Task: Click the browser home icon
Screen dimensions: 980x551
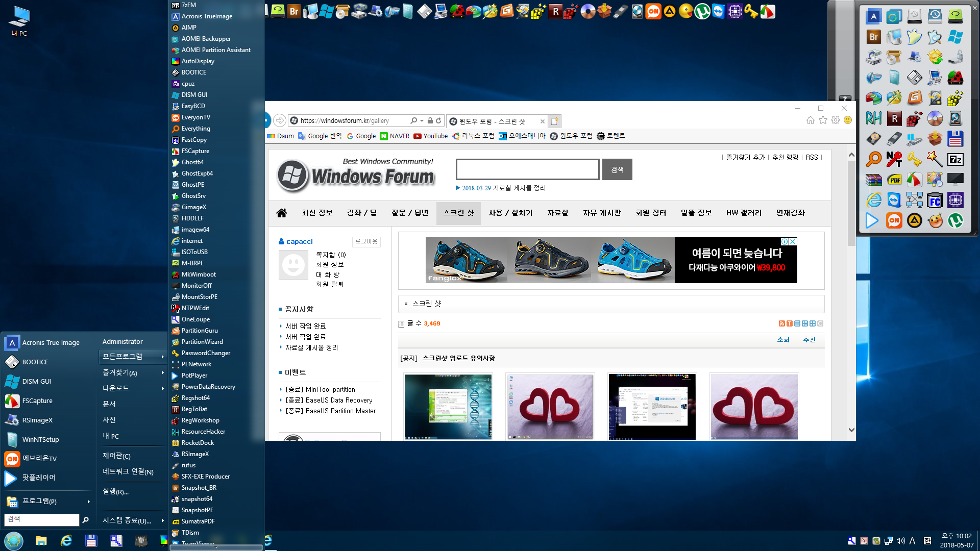Action: click(811, 120)
